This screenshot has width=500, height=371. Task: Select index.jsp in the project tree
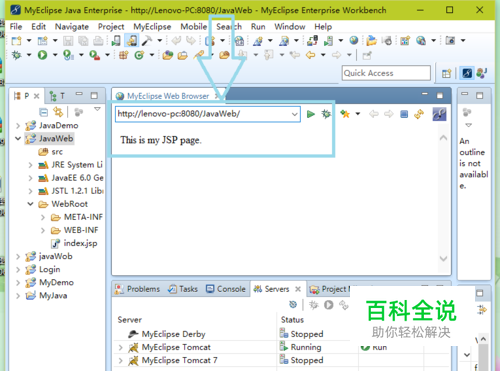74,243
